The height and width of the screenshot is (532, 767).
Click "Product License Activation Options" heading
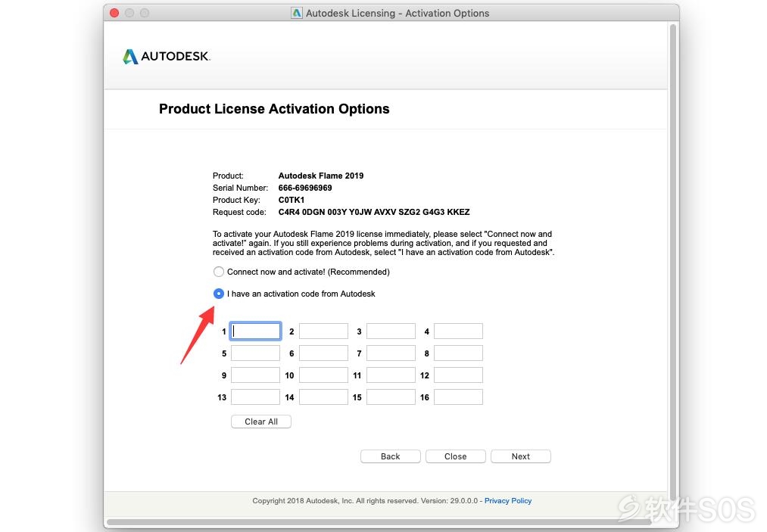274,108
